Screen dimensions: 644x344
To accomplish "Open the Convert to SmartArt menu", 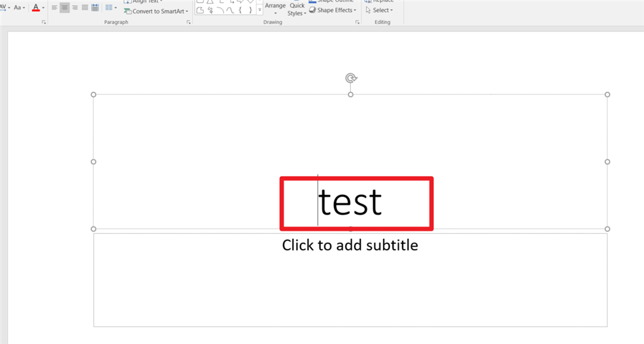I will (x=156, y=11).
